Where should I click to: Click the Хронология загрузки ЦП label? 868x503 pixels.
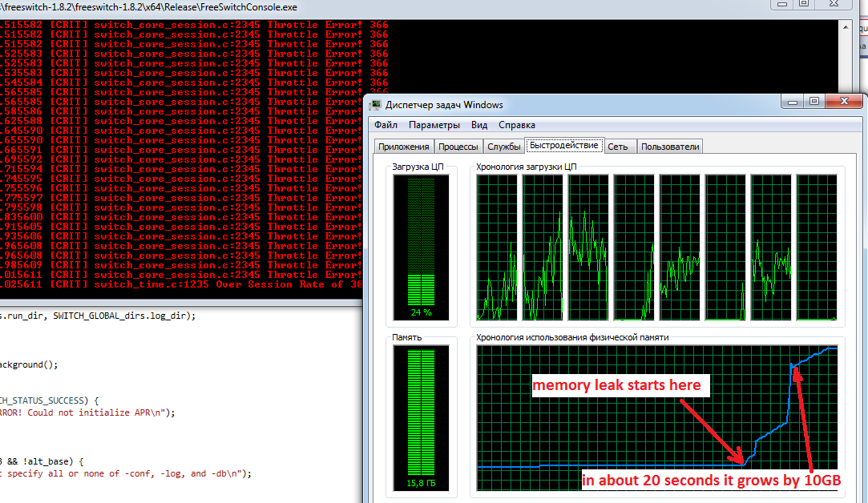click(527, 167)
